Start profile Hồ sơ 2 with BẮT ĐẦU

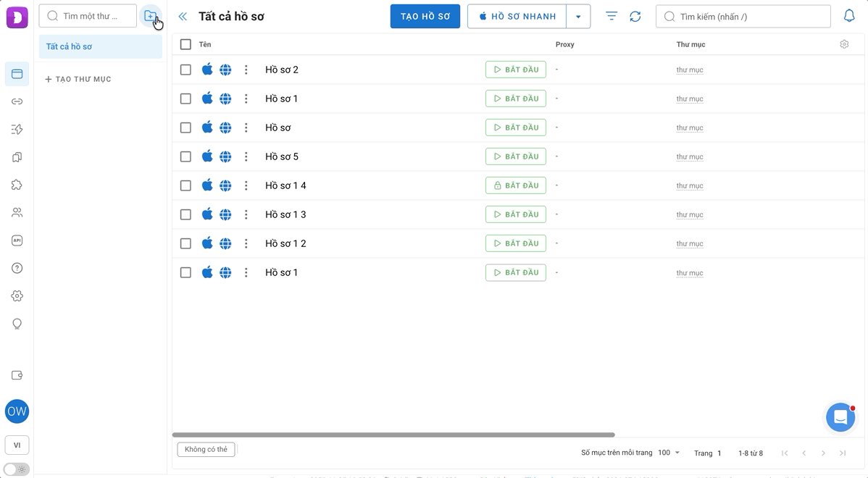tap(516, 70)
